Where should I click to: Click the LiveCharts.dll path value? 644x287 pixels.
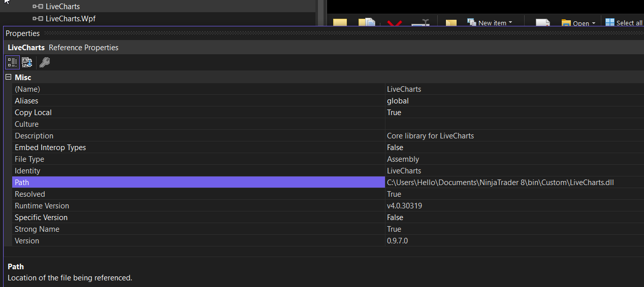(x=500, y=183)
